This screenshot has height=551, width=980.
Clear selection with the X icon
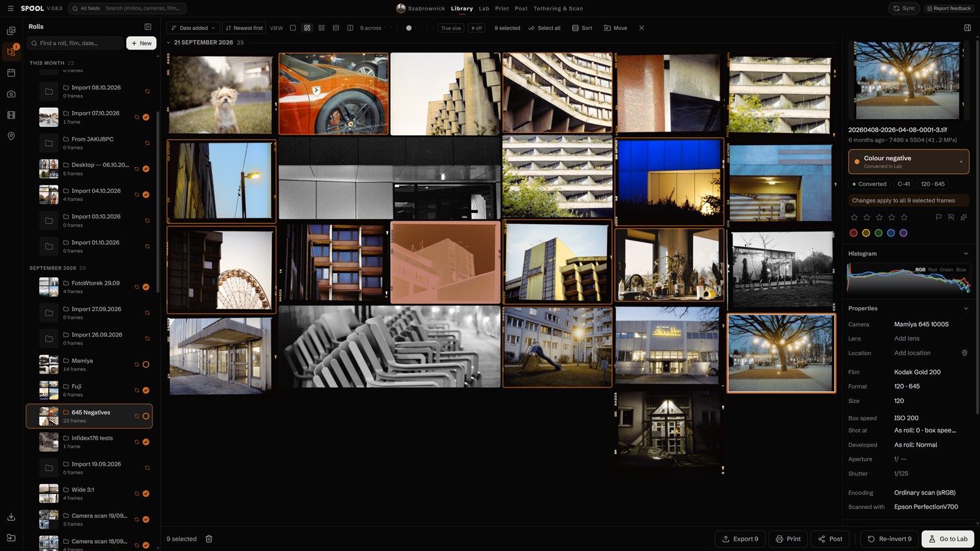[641, 28]
